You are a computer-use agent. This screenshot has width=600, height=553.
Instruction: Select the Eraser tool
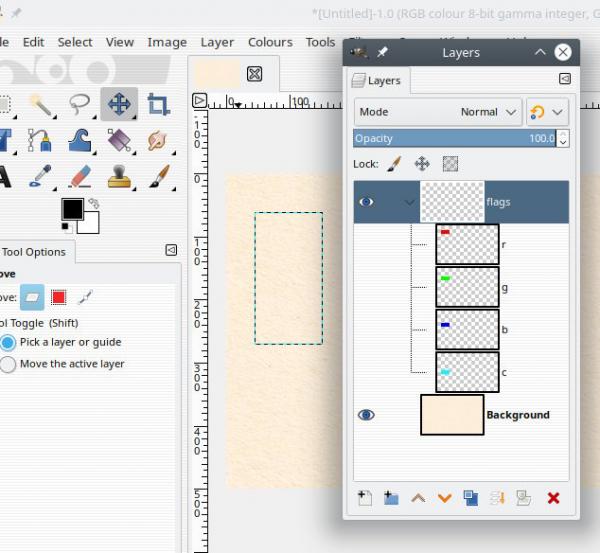tap(80, 176)
